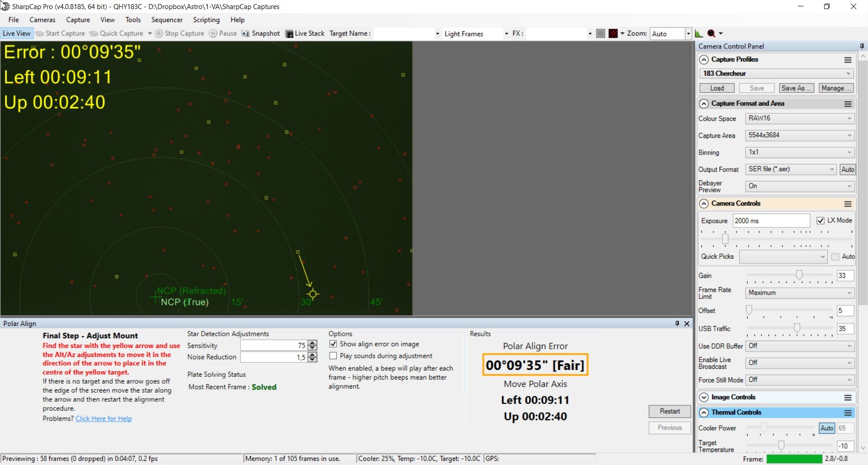
Task: Pin the Camera Control Panel
Action: [x=862, y=46]
